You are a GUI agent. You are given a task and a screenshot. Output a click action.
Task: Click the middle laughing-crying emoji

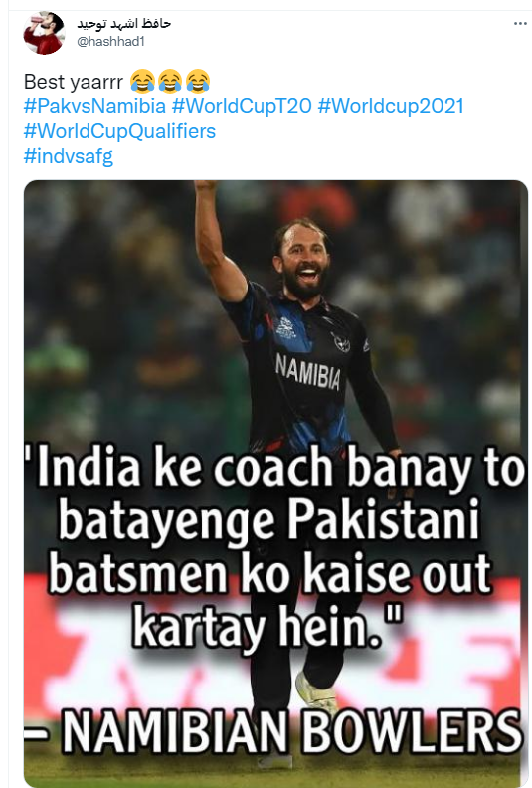(x=170, y=81)
